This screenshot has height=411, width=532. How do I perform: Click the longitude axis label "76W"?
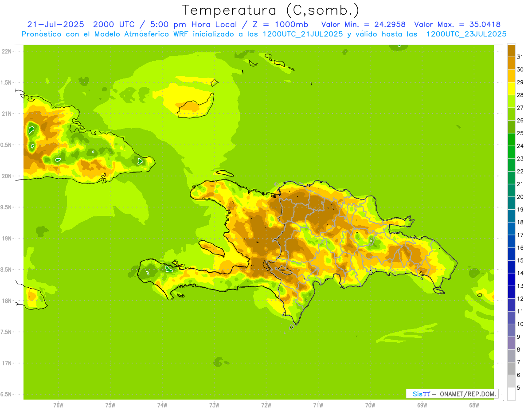[x=58, y=405]
